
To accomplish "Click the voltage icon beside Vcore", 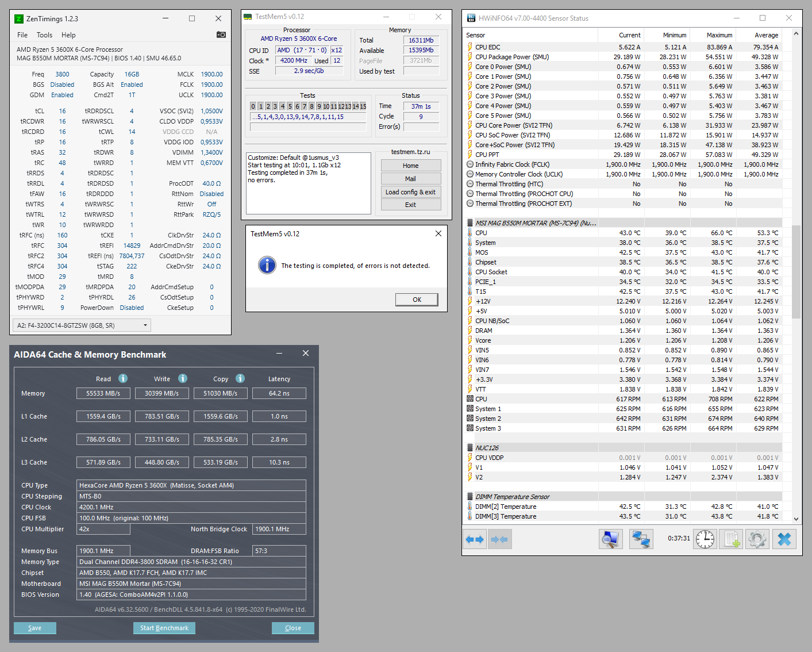I will tap(470, 340).
